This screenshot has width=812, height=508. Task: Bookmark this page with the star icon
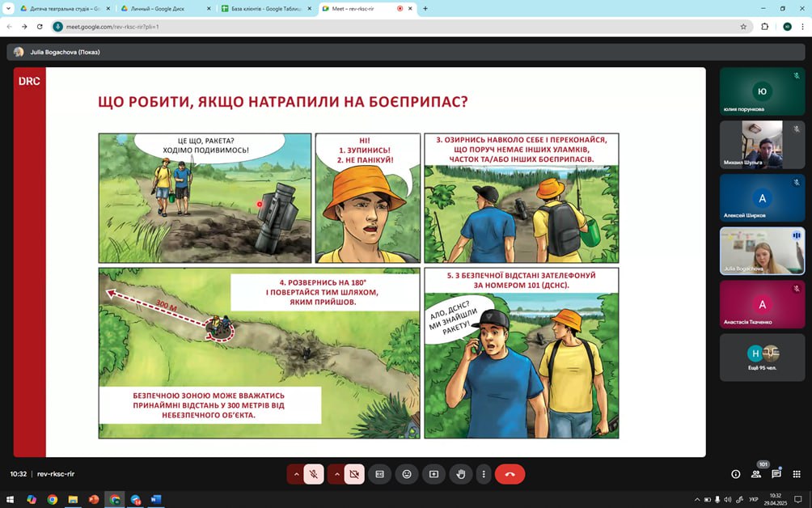[743, 26]
